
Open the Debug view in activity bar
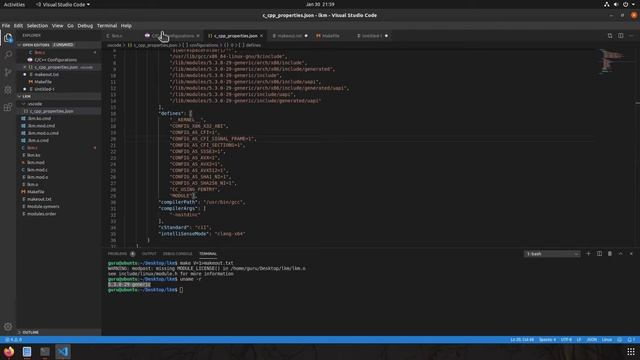click(8, 89)
